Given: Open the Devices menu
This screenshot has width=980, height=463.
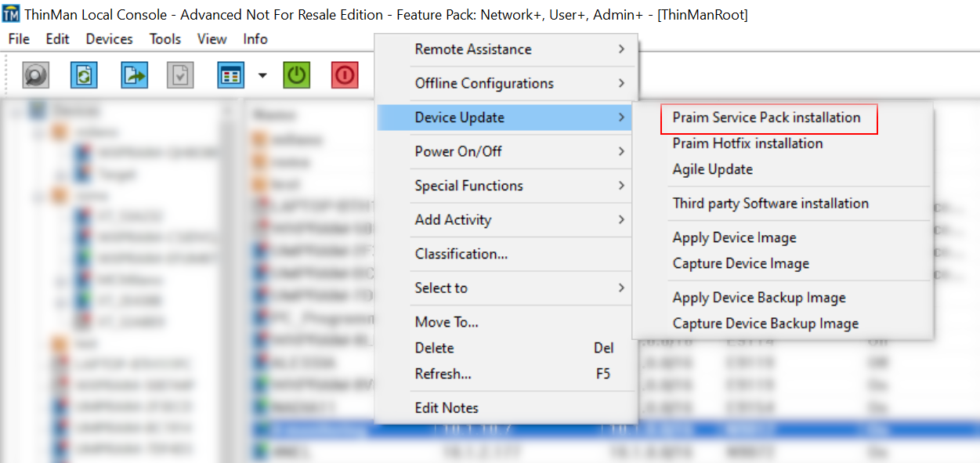Looking at the screenshot, I should click(110, 39).
